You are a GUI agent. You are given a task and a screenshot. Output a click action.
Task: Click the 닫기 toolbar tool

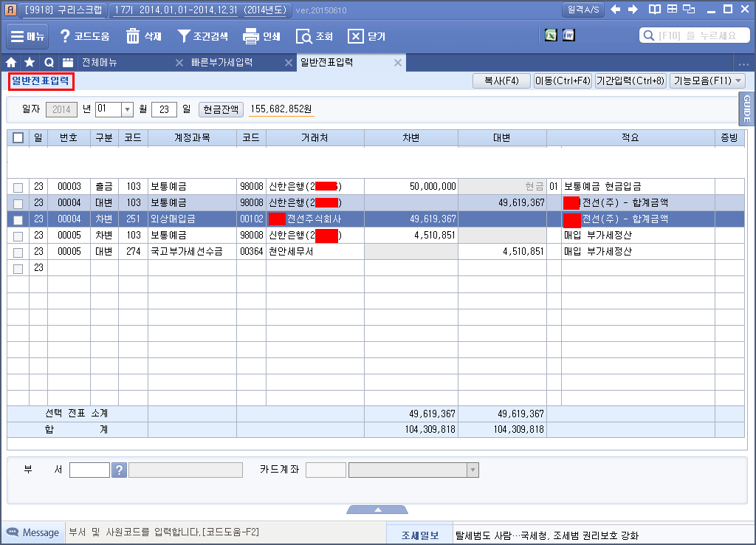point(366,37)
